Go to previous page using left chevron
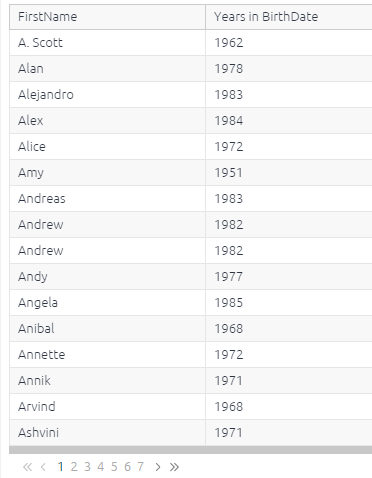Screen dimensions: 372x478 [43, 467]
